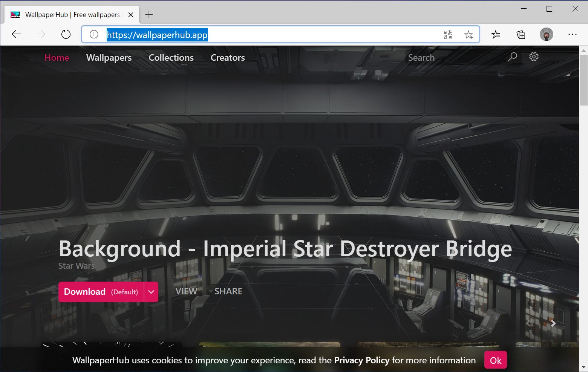Go back using the browser back arrow
This screenshot has width=588, height=372.
16,35
